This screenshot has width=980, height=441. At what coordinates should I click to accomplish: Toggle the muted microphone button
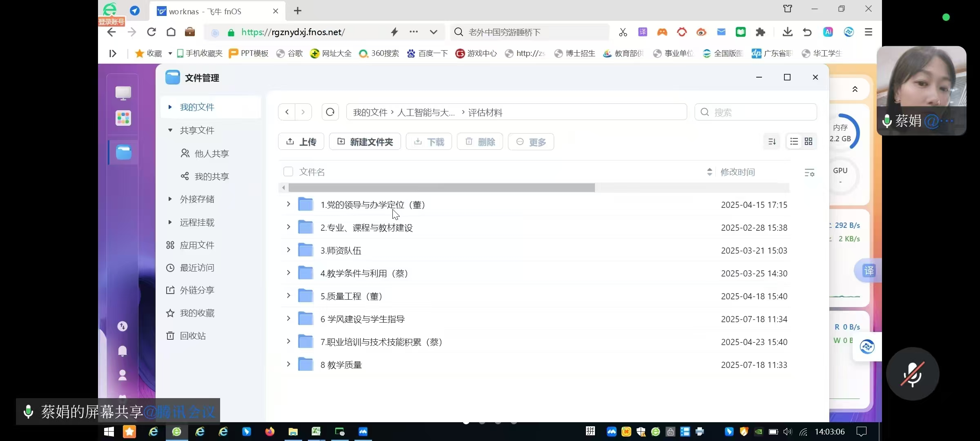[912, 374]
